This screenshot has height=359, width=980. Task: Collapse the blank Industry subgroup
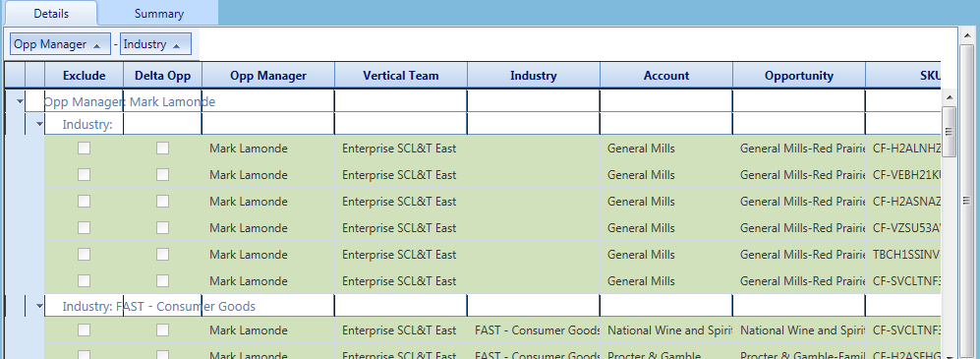click(x=40, y=125)
